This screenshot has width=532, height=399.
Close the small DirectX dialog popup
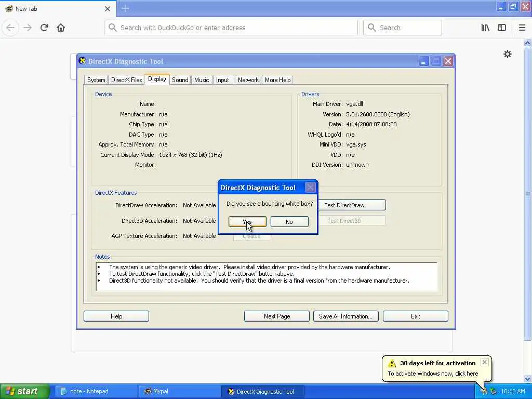[310, 187]
